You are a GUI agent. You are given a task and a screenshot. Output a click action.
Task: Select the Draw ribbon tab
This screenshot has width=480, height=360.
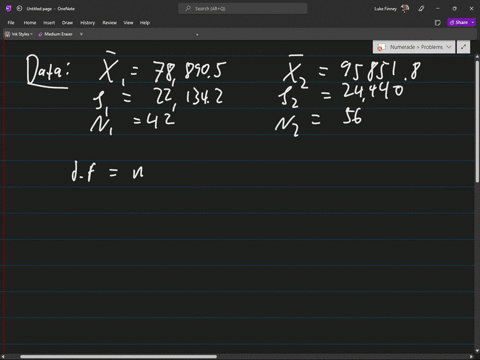(x=67, y=23)
